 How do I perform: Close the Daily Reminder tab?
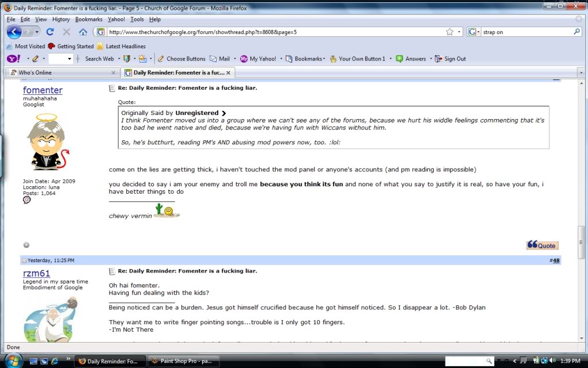(x=228, y=72)
